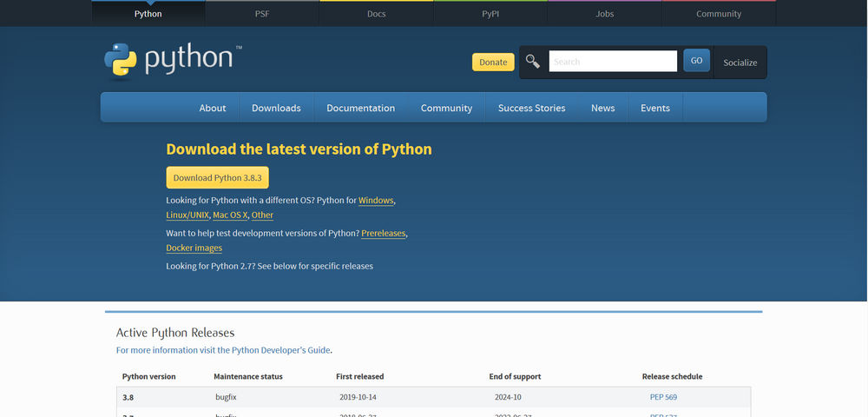
Task: Open the Python top tab
Action: 148,14
